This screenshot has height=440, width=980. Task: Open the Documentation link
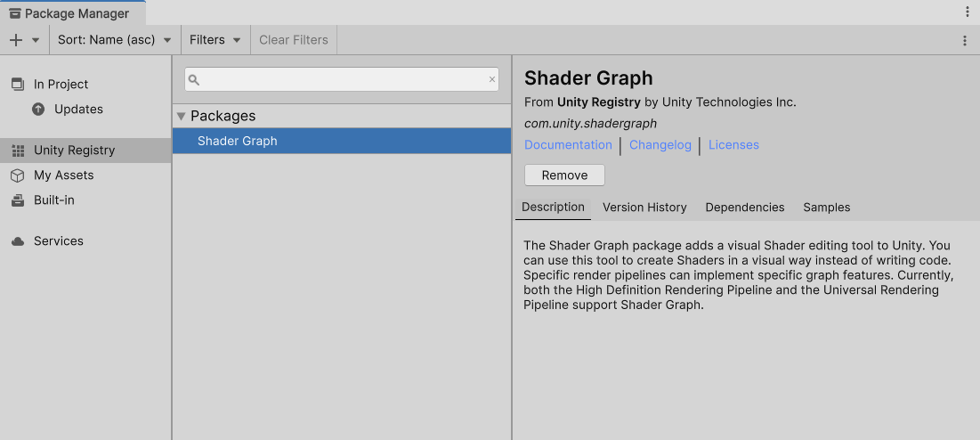pos(568,145)
